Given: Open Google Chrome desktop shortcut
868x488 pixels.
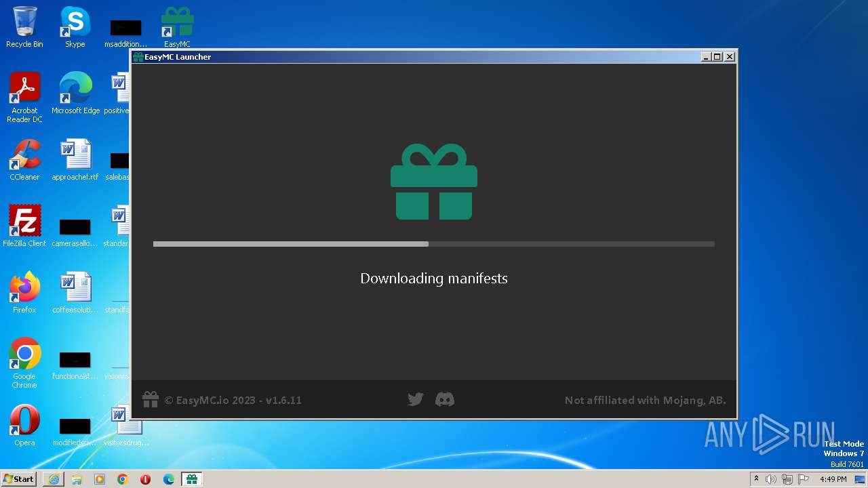Looking at the screenshot, I should pyautogui.click(x=24, y=363).
